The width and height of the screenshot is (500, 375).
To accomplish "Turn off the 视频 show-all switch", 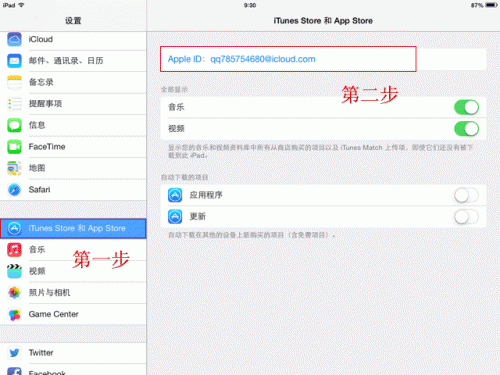I will click(x=466, y=129).
